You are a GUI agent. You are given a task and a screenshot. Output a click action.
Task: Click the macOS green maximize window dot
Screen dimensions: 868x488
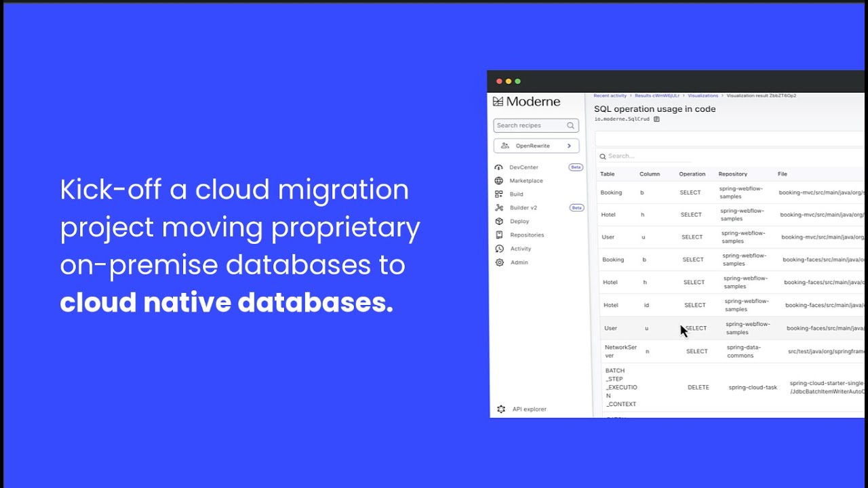click(x=518, y=81)
